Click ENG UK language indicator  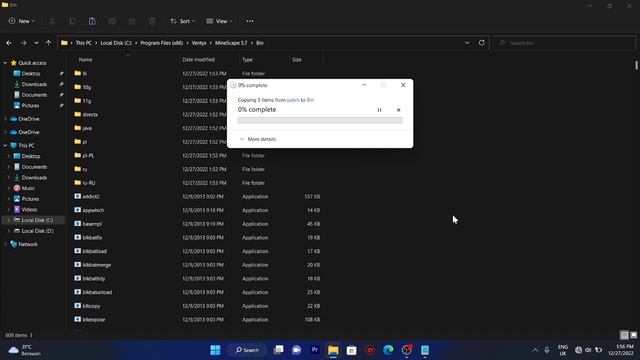tap(563, 350)
